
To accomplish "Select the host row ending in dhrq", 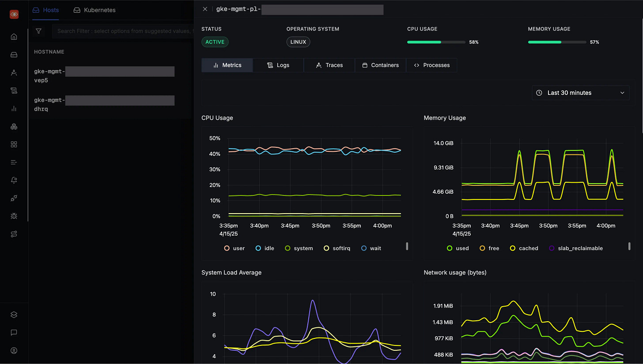I will (104, 105).
